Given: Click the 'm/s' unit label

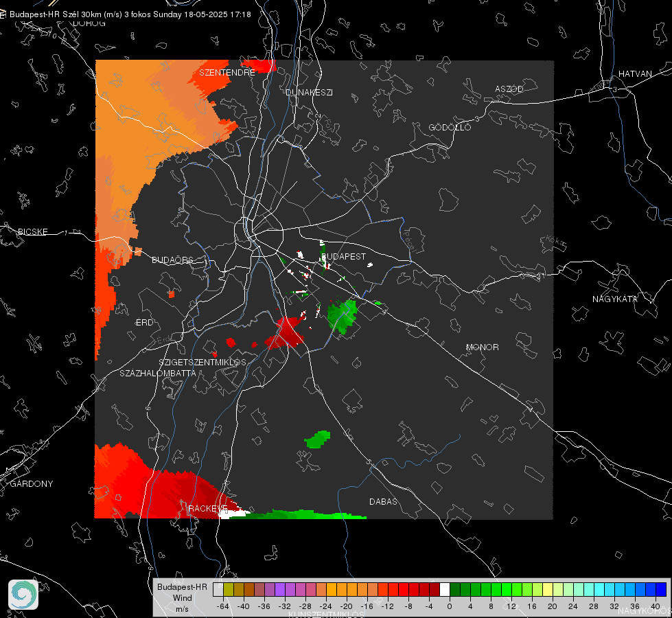Looking at the screenshot, I should click(x=182, y=609).
